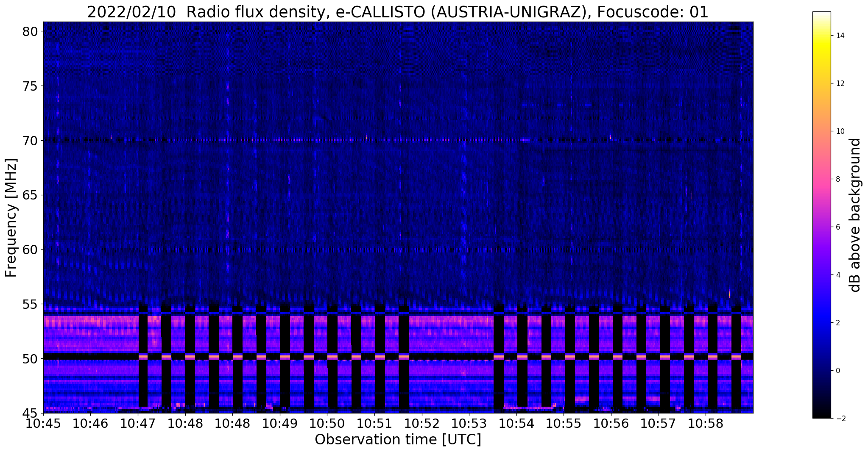
Task: Click the 10:58 time tick label
Action: 705,424
